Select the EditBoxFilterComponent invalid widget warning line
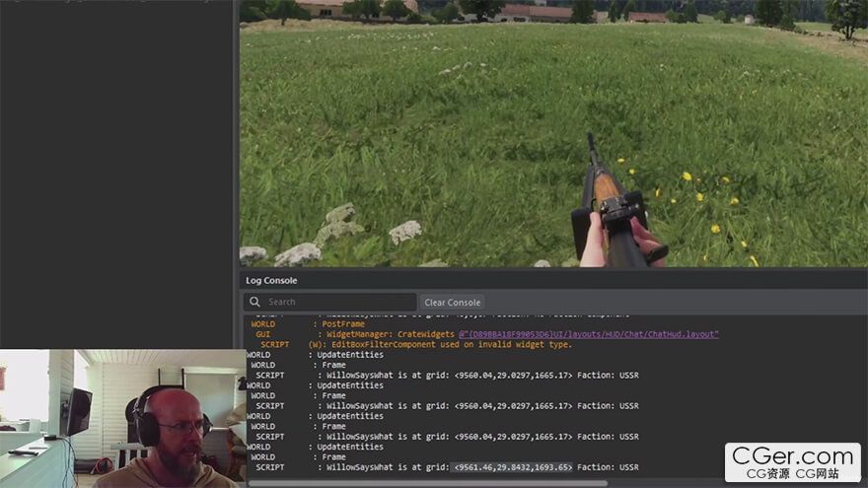 pyautogui.click(x=416, y=344)
